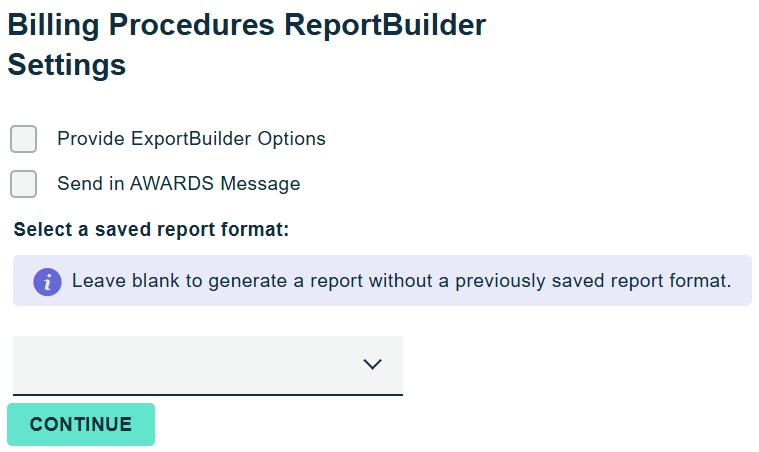Click the blank saved report format field

(x=180, y=365)
